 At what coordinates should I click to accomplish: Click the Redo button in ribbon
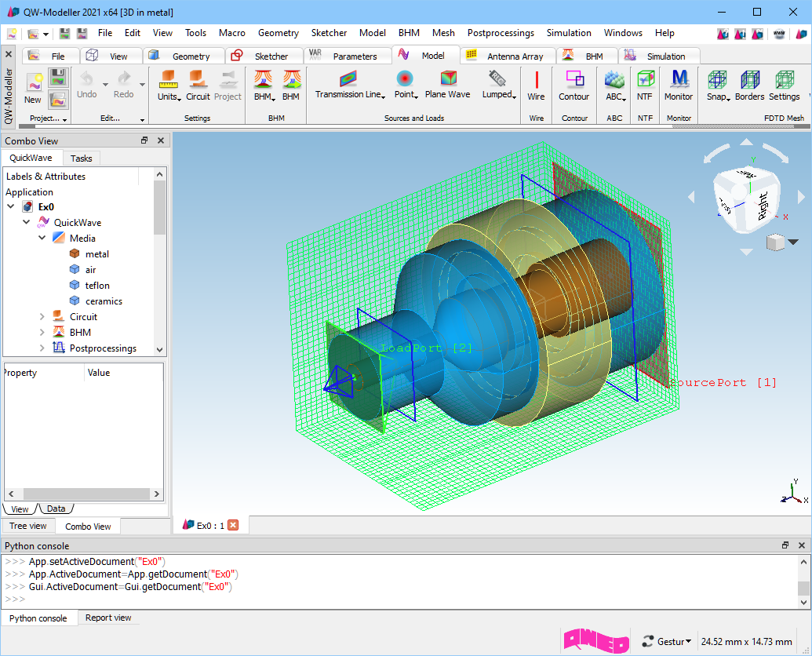(123, 86)
